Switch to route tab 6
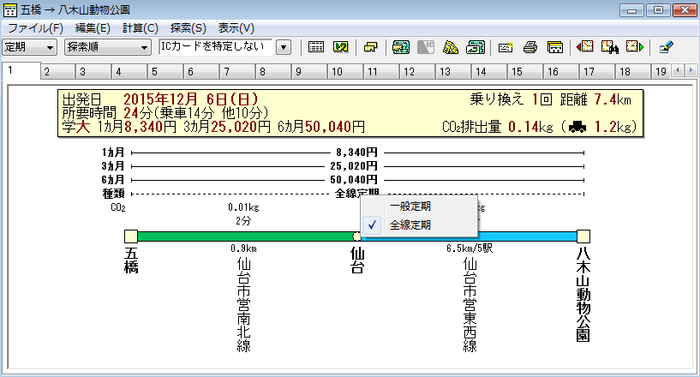 click(x=202, y=72)
